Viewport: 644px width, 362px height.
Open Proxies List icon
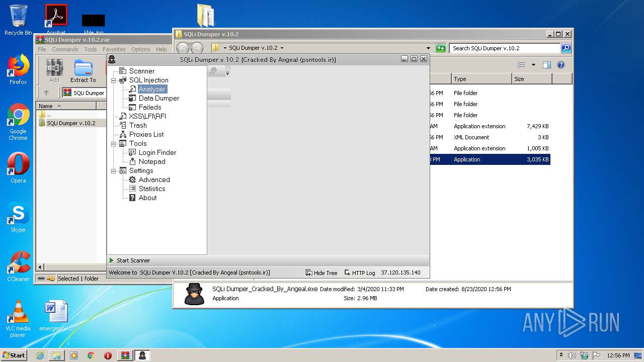click(x=123, y=134)
